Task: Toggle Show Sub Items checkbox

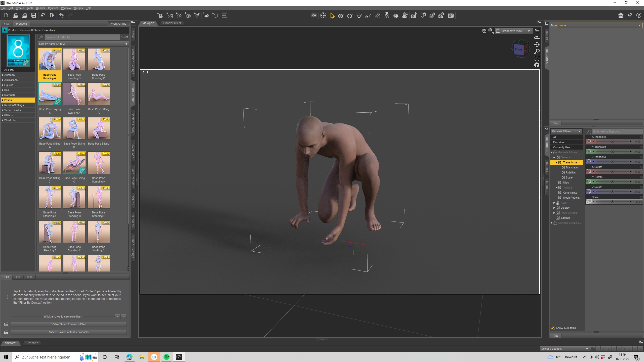Action: click(x=553, y=328)
